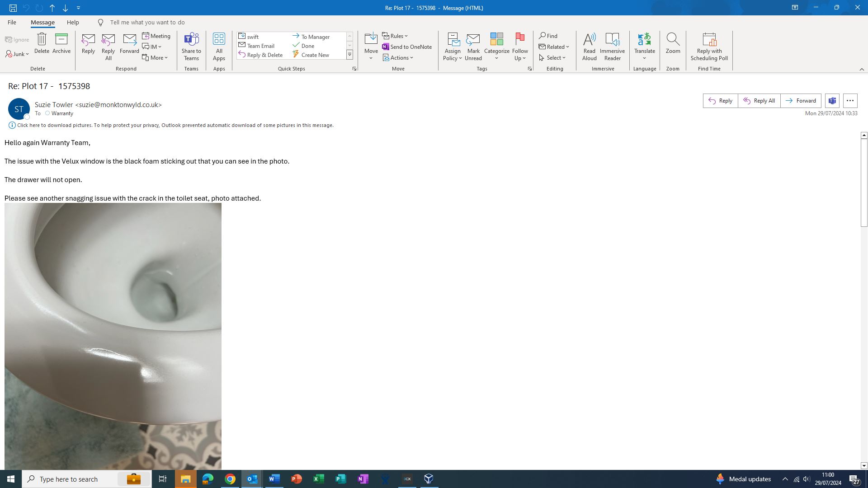Open the Follow Up dropdown

(x=520, y=58)
